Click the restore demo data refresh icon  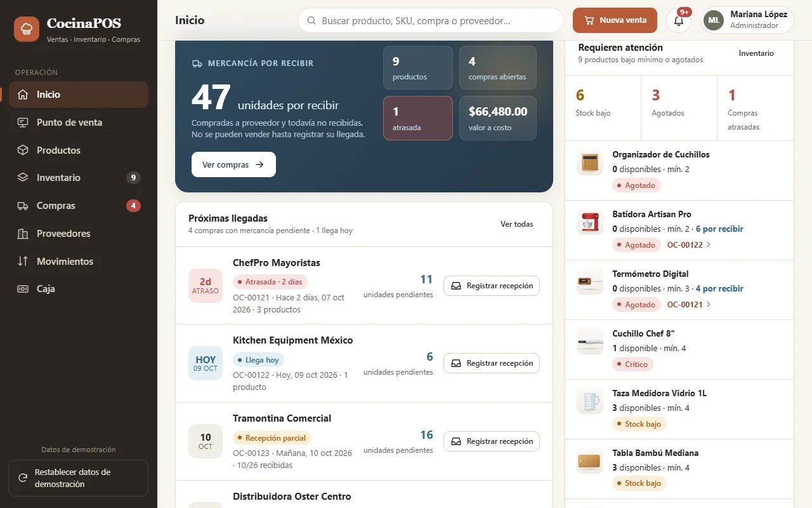click(23, 478)
